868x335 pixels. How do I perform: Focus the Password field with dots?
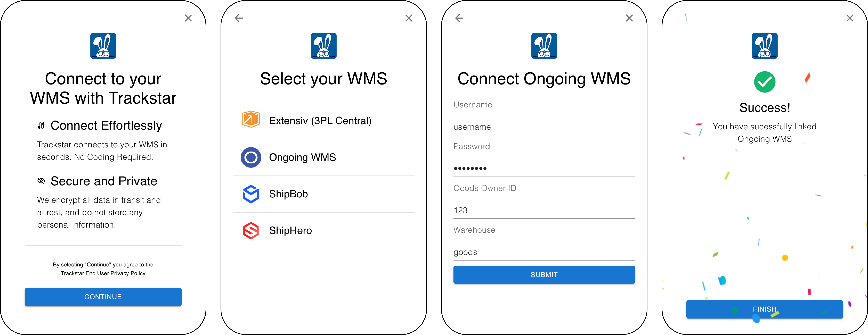(x=544, y=168)
